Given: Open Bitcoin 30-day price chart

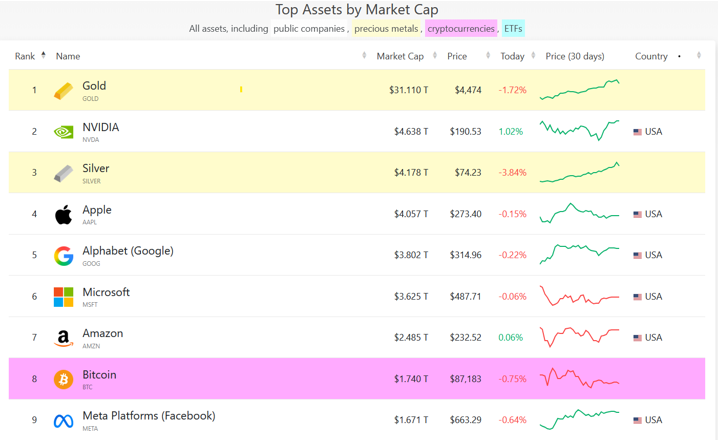Looking at the screenshot, I should pyautogui.click(x=580, y=379).
